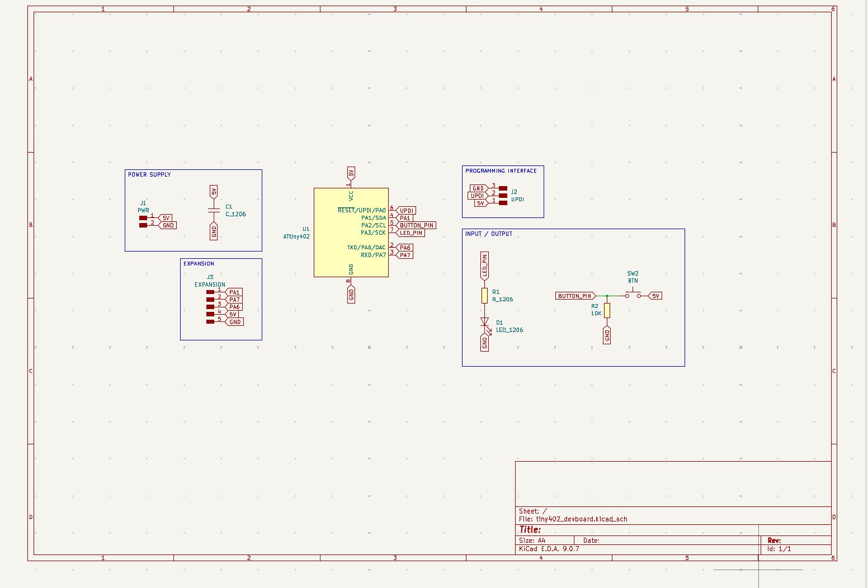The image size is (868, 588).
Task: Click the GND label on J3 pin 5
Action: coord(234,322)
